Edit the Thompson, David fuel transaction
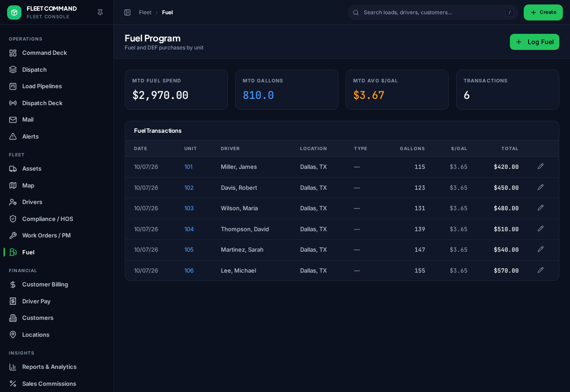Viewport: 570px width, 392px height. point(541,229)
